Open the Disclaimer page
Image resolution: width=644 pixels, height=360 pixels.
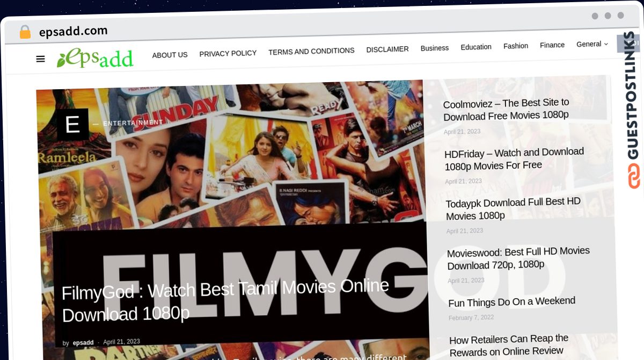[x=387, y=49]
